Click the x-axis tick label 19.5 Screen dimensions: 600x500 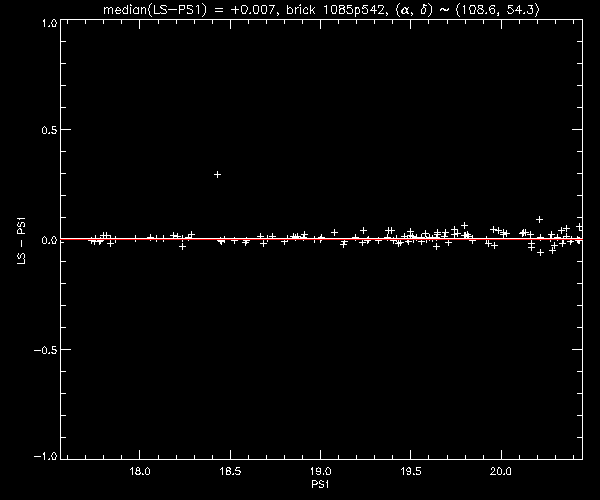point(411,471)
